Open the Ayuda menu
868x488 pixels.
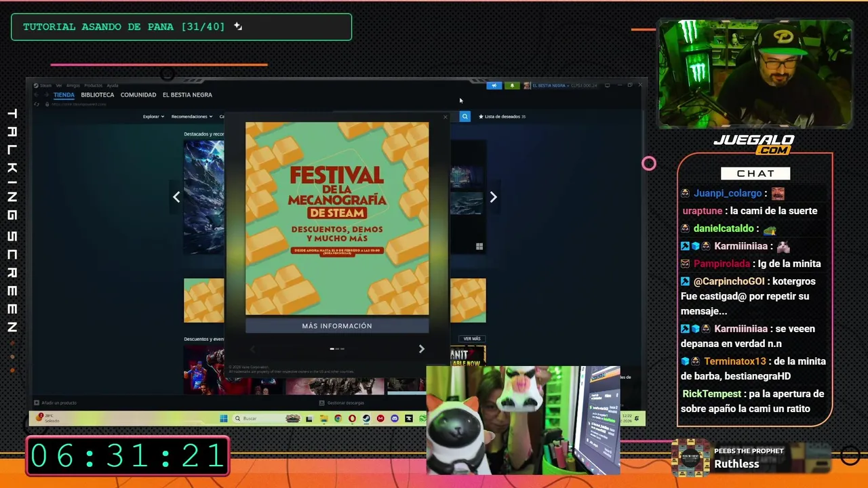click(x=113, y=85)
